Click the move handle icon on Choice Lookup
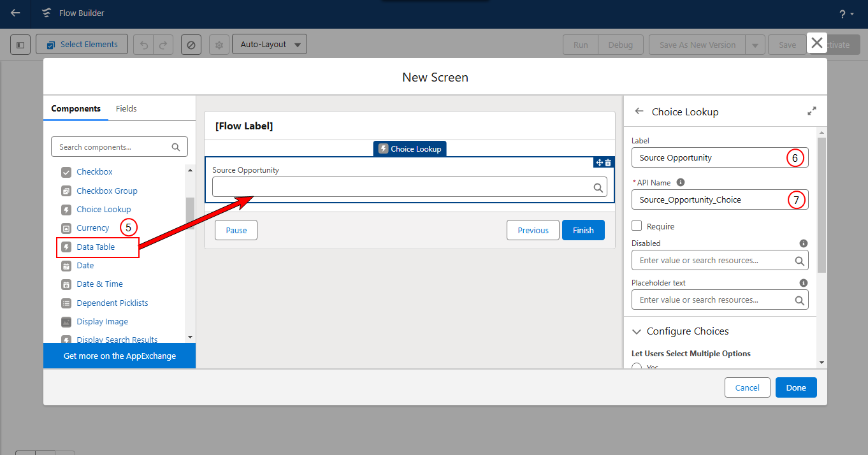The image size is (868, 455). coord(599,162)
